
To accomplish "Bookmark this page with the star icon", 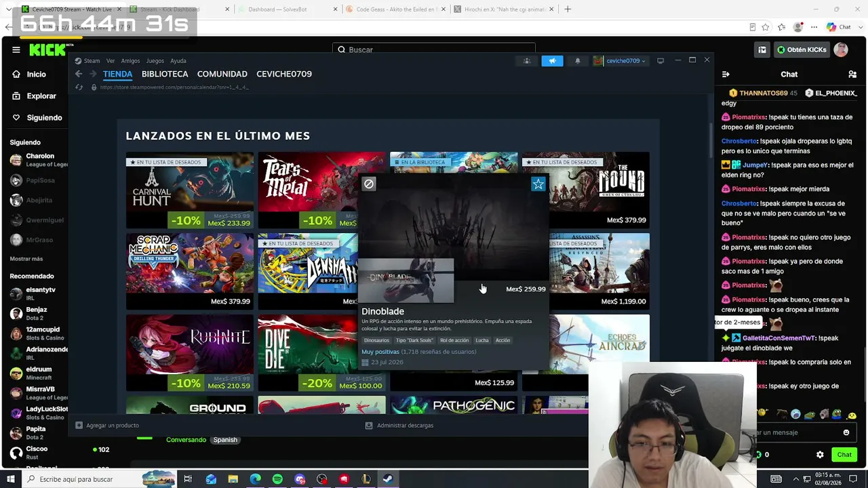I will [x=766, y=27].
